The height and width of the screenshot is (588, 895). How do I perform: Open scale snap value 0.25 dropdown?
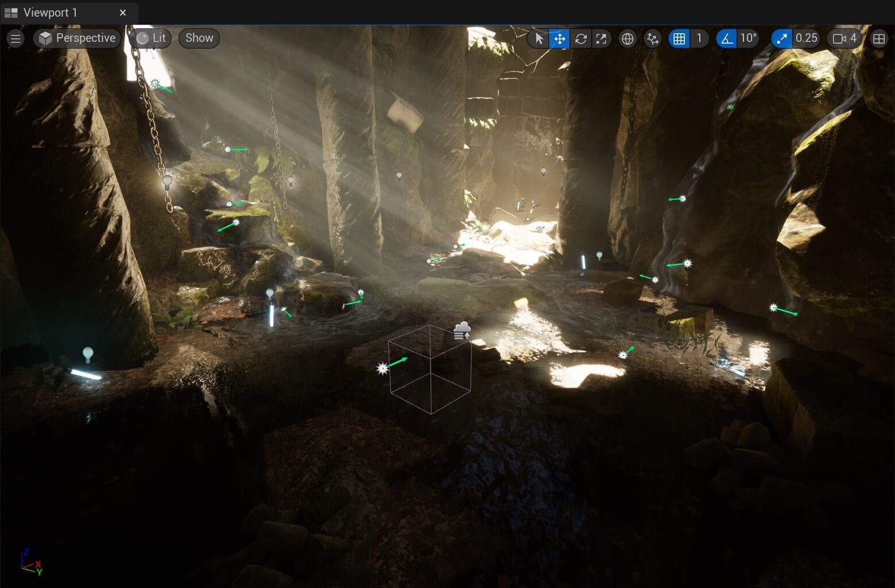click(807, 38)
